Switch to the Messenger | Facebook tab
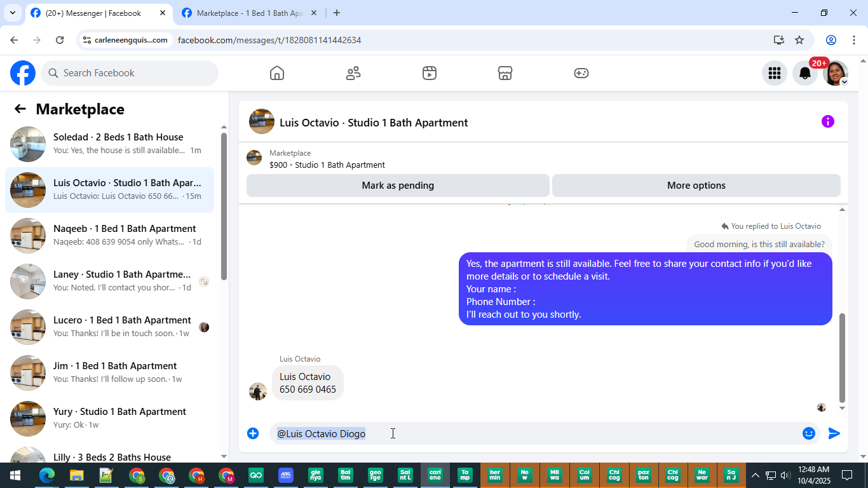 (98, 13)
